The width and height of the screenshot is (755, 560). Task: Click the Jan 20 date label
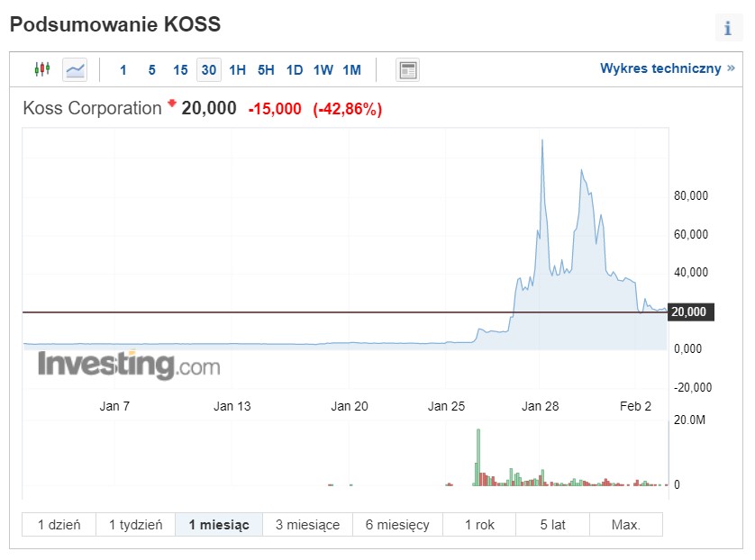tap(350, 406)
